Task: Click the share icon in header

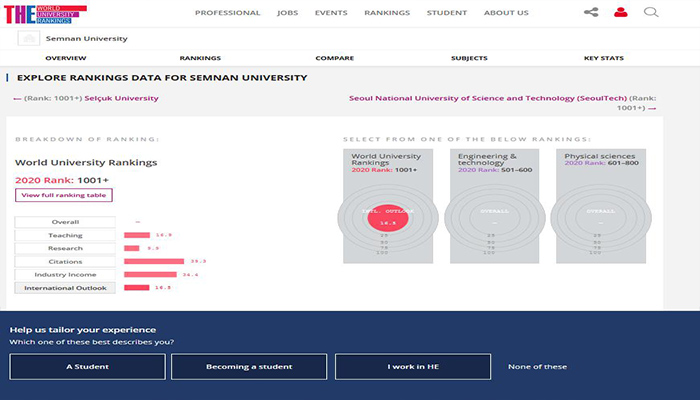Action: click(x=591, y=12)
